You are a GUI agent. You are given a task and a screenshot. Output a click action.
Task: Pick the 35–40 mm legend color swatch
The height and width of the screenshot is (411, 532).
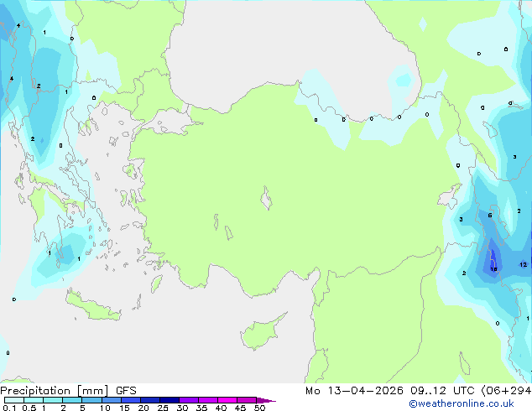207,400
